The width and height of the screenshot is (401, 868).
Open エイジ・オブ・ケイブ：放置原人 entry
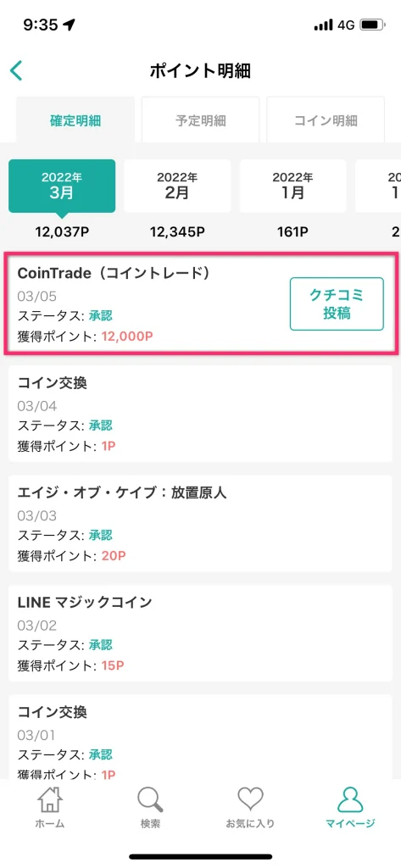click(x=200, y=522)
